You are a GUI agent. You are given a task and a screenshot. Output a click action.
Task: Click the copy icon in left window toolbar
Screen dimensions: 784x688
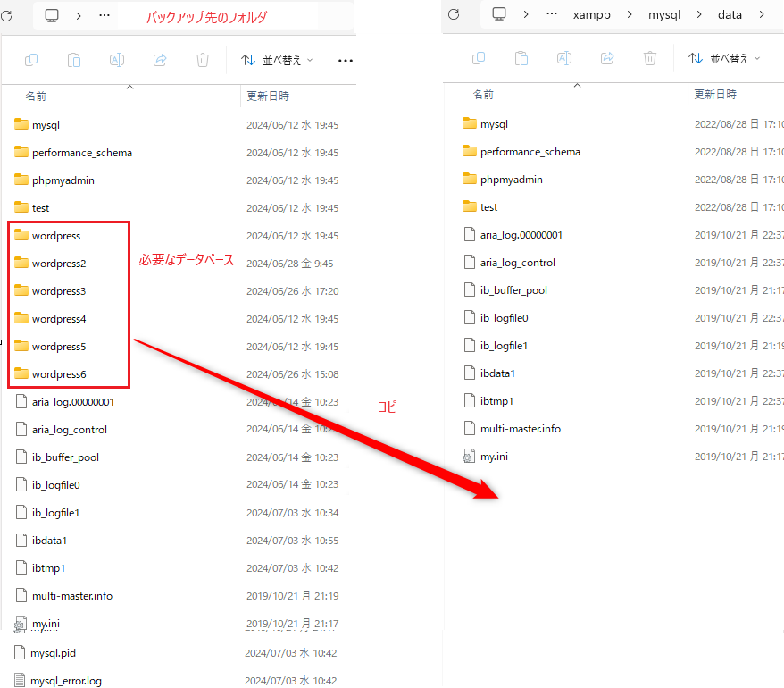pyautogui.click(x=31, y=60)
